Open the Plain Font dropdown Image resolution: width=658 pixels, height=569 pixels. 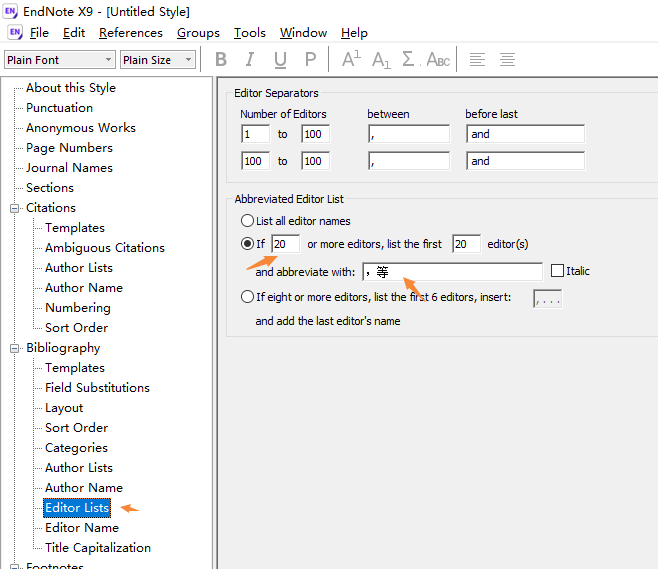pyautogui.click(x=108, y=60)
